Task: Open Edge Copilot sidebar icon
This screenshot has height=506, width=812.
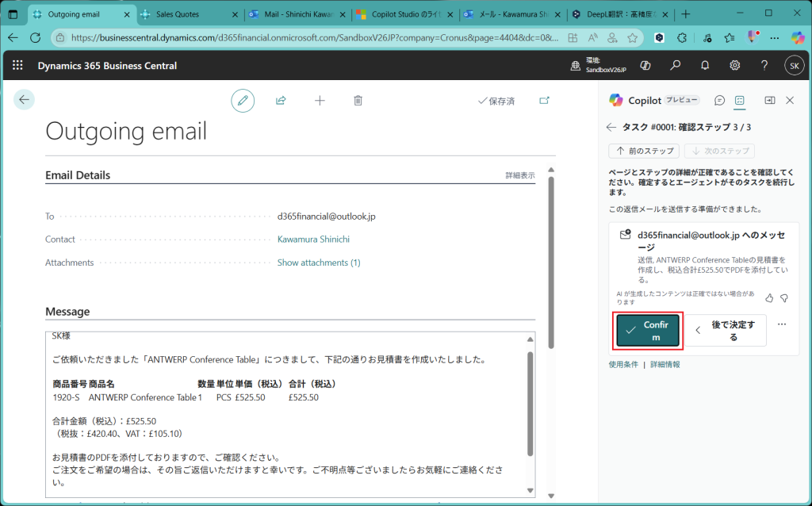Action: coord(798,38)
